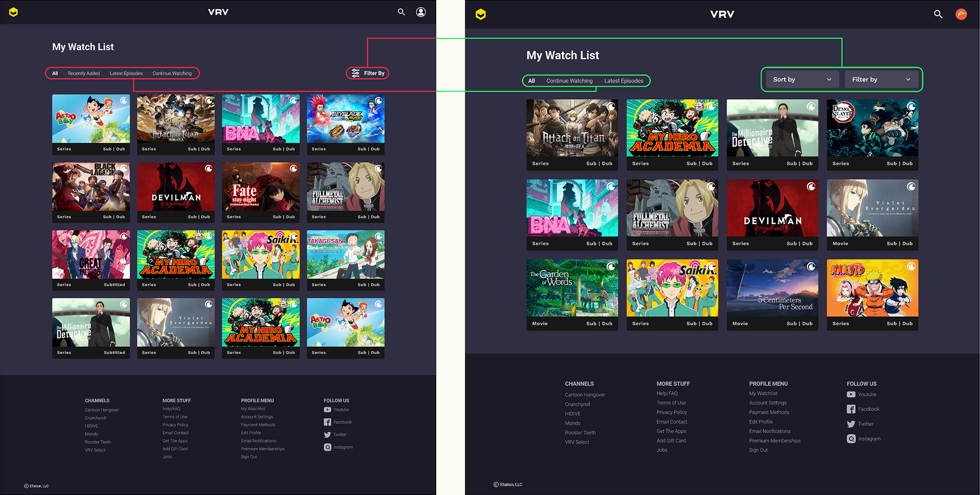Open Jobs link in left mockup footer
Viewport: 980px width, 495px height.
click(x=167, y=457)
